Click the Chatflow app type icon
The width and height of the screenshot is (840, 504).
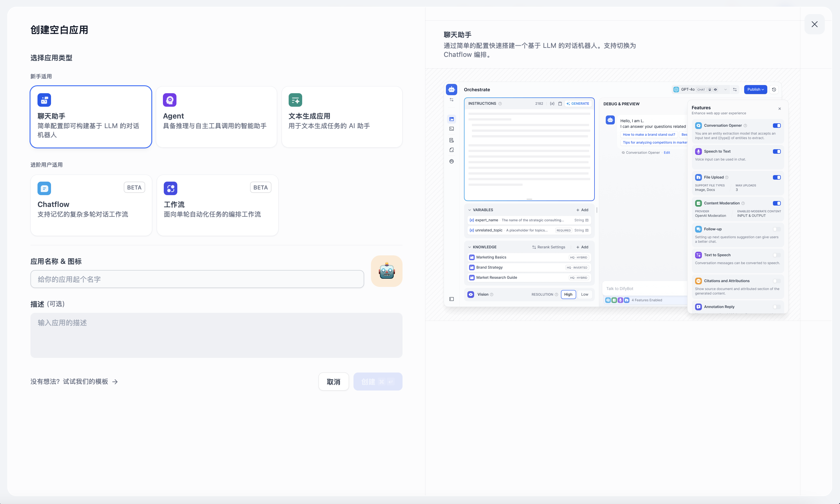point(44,188)
